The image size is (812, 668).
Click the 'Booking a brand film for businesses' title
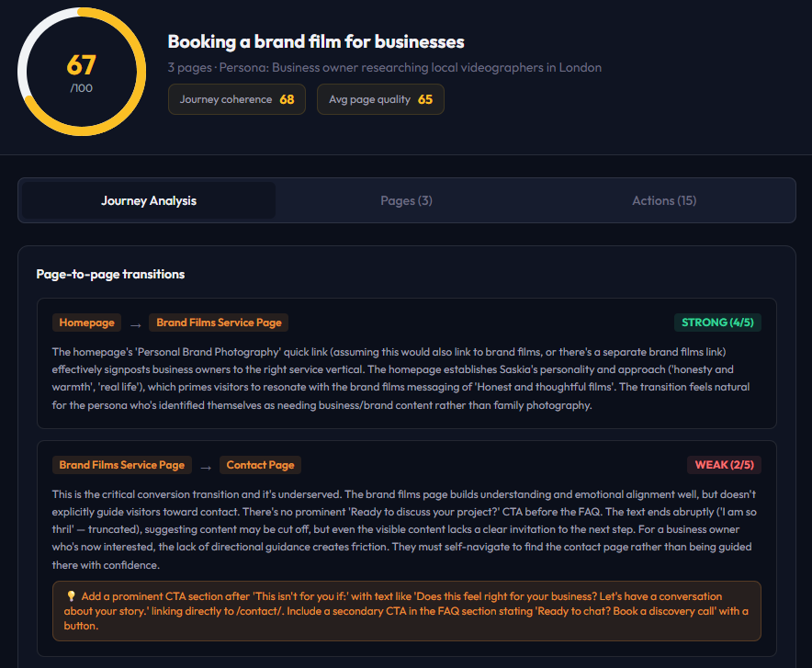click(x=316, y=42)
